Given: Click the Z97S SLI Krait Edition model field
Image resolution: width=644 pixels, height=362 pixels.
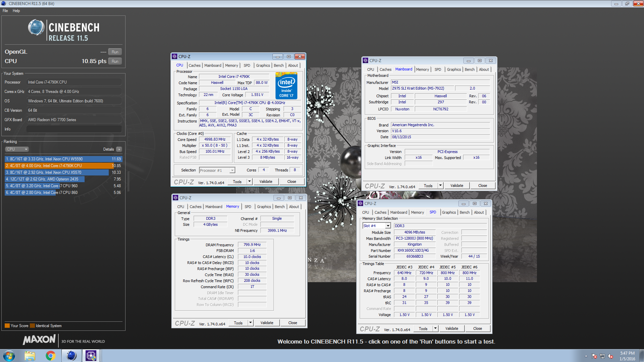Looking at the screenshot, I should coord(423,88).
